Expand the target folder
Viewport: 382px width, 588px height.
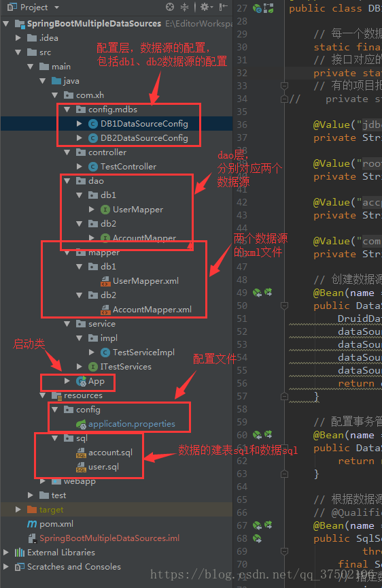(x=18, y=509)
